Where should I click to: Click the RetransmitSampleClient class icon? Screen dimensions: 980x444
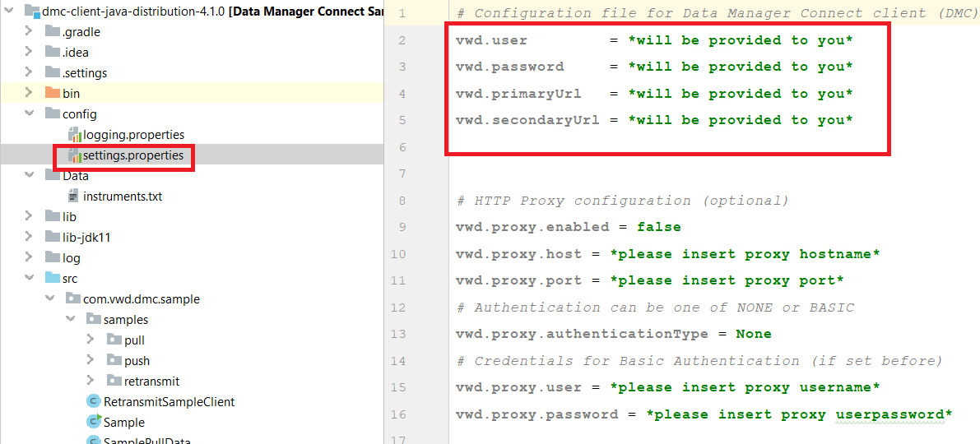tap(94, 402)
